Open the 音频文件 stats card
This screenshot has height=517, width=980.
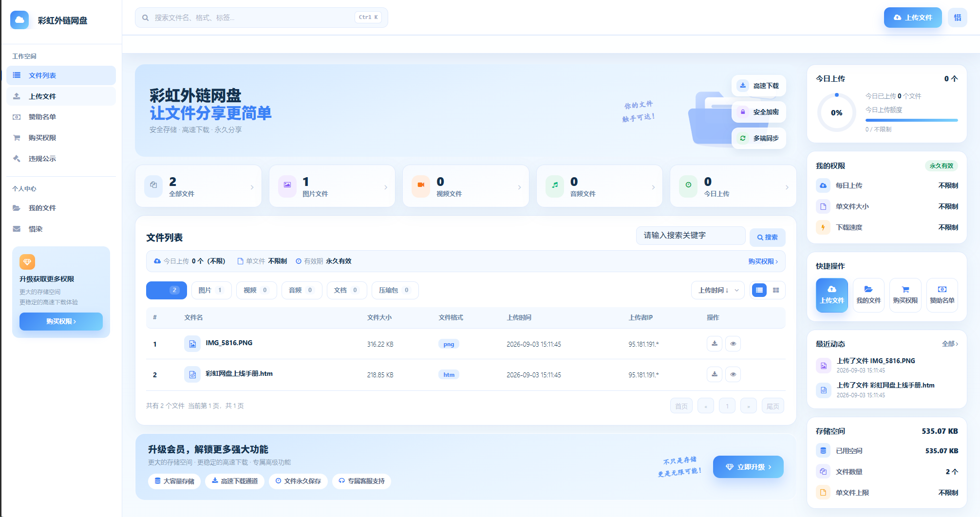[600, 186]
